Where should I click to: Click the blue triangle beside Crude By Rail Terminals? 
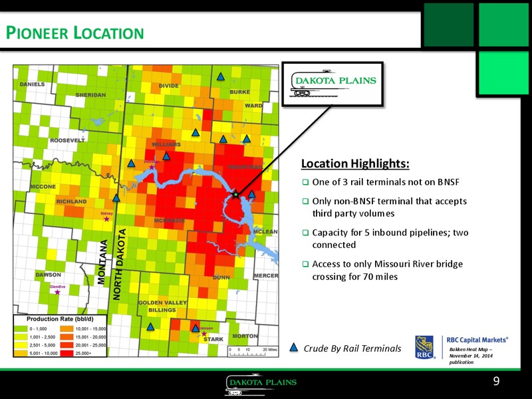click(294, 347)
